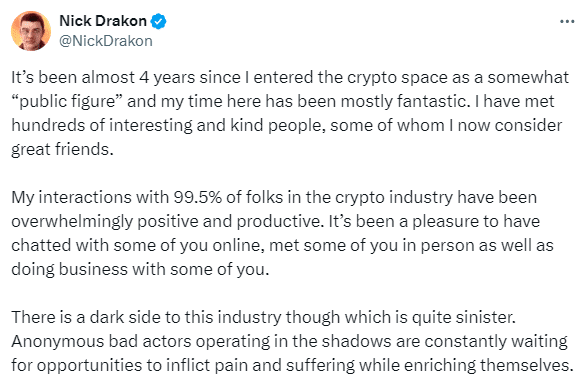Click the paragraph starting "It's been almost 4 years"
Viewport: 586px width, 381px height.
coord(290,113)
